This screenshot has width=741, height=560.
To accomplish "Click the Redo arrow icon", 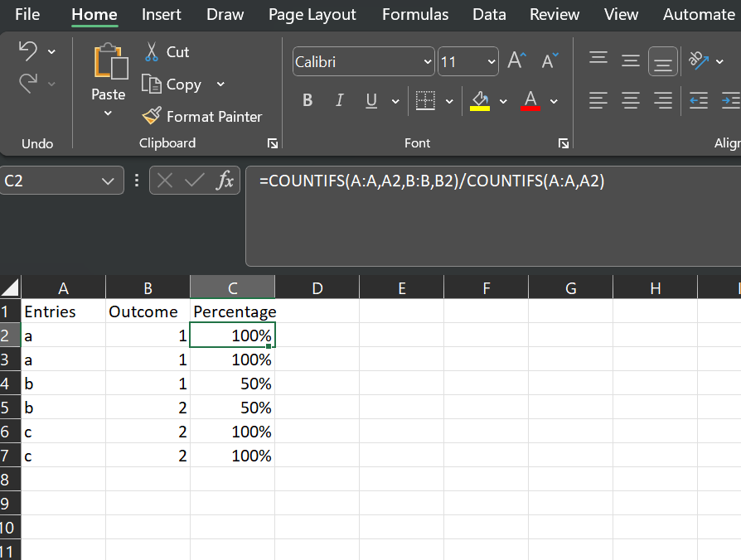I will click(28, 84).
